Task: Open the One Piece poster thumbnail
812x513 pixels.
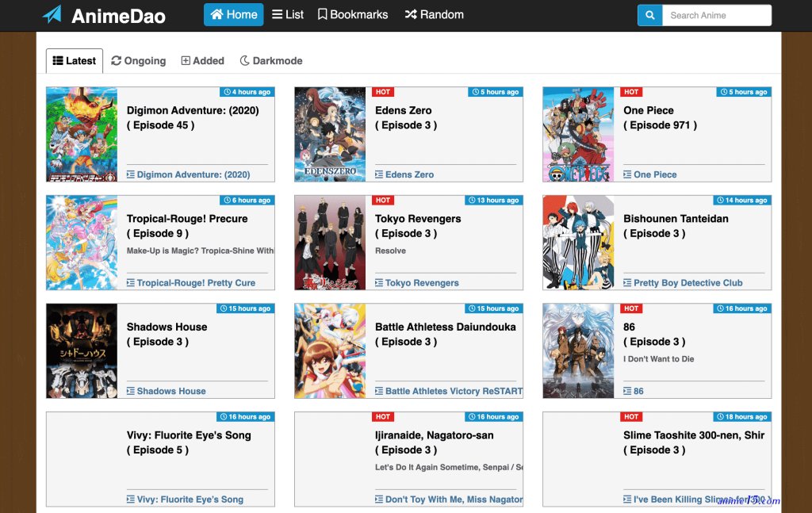Action: click(578, 135)
